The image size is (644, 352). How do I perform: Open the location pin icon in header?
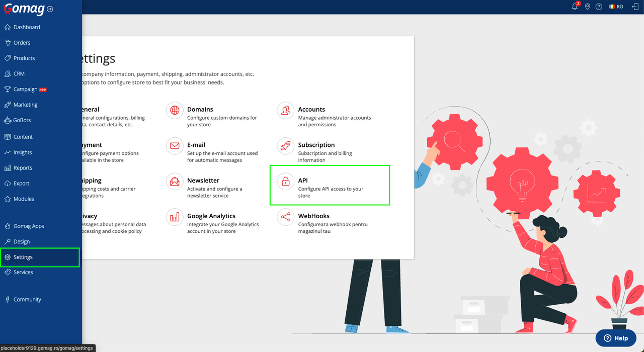pos(587,7)
